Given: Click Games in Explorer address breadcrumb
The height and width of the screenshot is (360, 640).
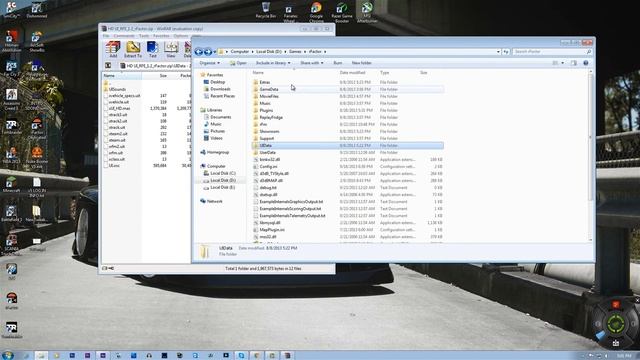Looking at the screenshot, I should [x=295, y=52].
